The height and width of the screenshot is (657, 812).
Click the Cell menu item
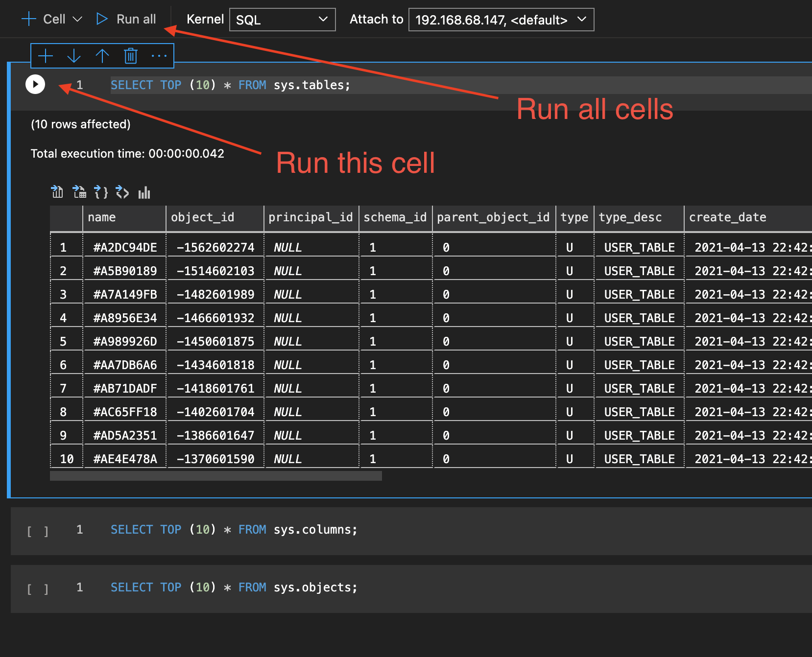point(54,19)
